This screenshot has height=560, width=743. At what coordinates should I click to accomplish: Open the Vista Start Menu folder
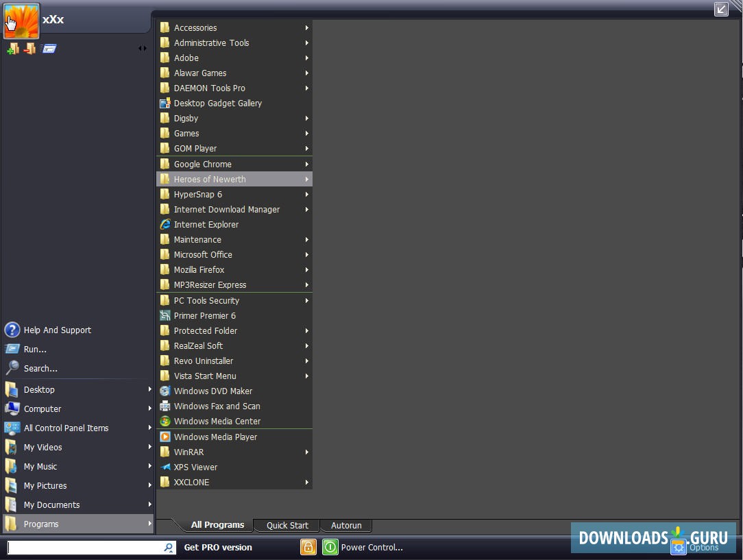click(x=234, y=376)
